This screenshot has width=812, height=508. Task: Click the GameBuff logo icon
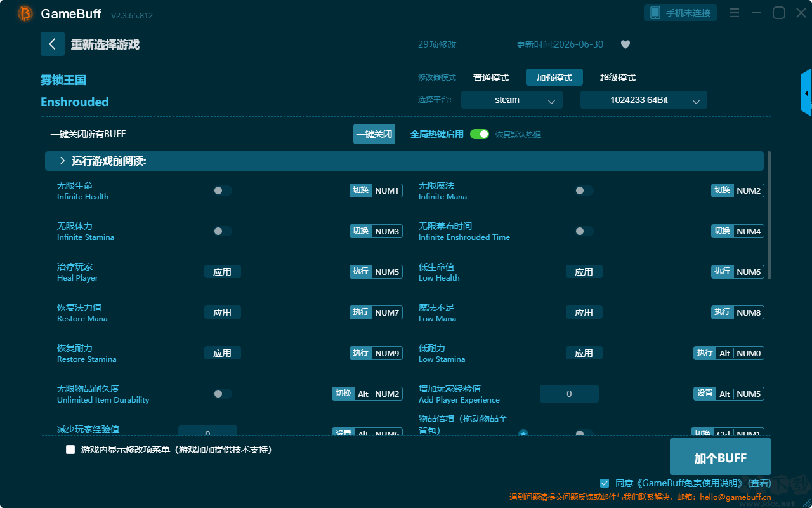point(25,13)
